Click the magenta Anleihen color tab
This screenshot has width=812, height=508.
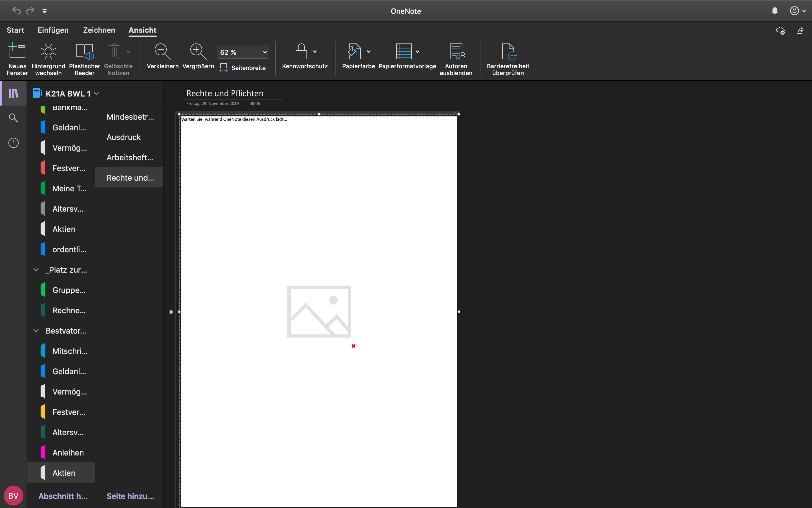click(43, 453)
